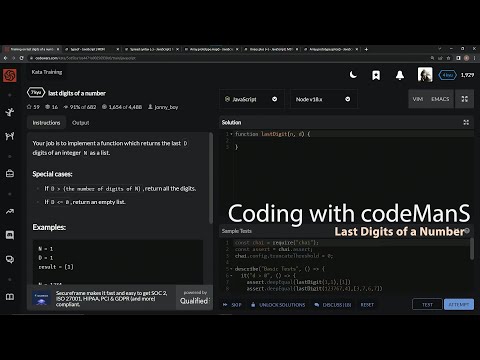Click the 7 kyu badge beside kata title
Screen dimensions: 480x360
(x=36, y=93)
